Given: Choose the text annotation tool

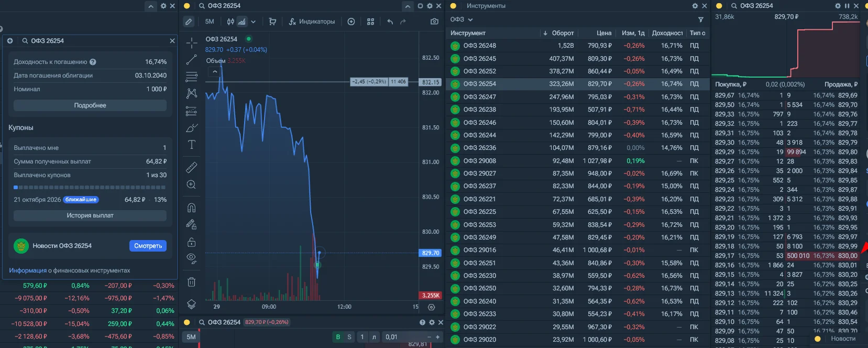Looking at the screenshot, I should point(192,145).
